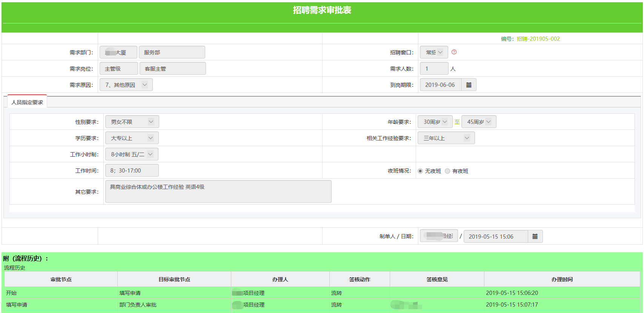644x313 pixels.
Task: Open the calendar picker for 制单日期
Action: coord(535,236)
